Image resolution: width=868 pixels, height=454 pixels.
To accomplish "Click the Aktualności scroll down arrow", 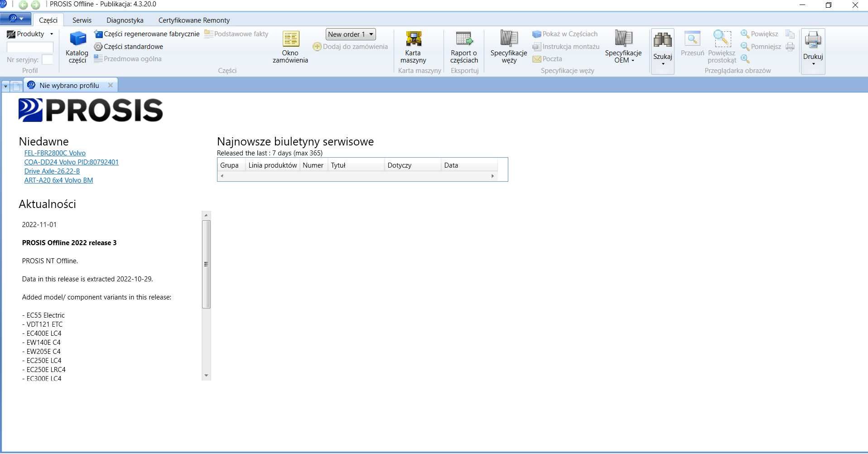I will 206,376.
